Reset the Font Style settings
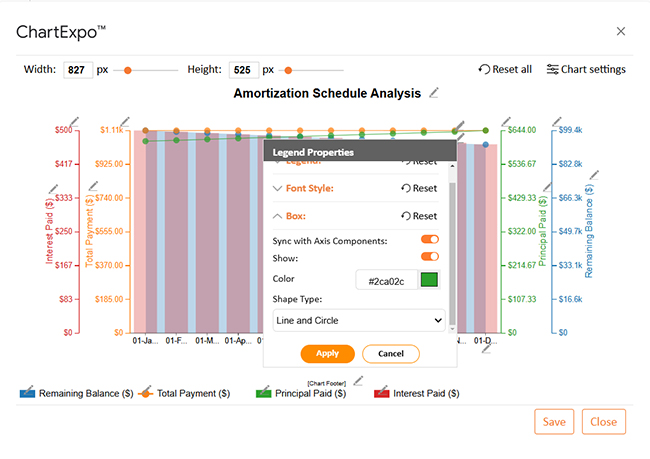 (x=419, y=188)
